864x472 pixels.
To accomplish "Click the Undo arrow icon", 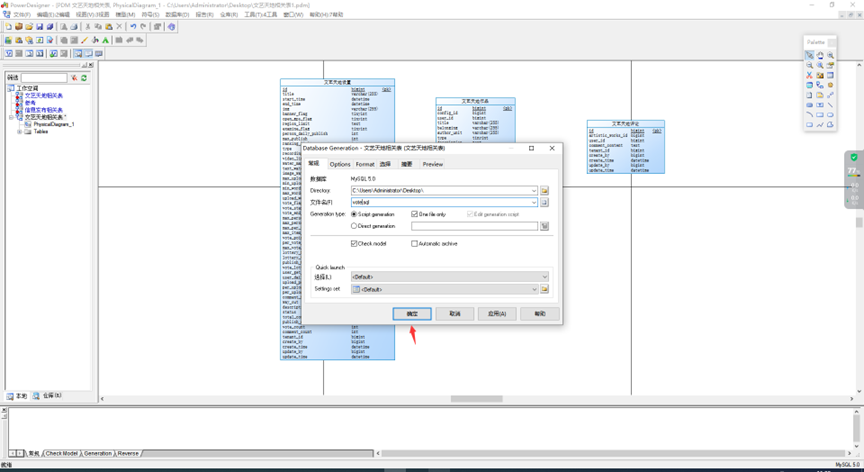I will pos(133,26).
